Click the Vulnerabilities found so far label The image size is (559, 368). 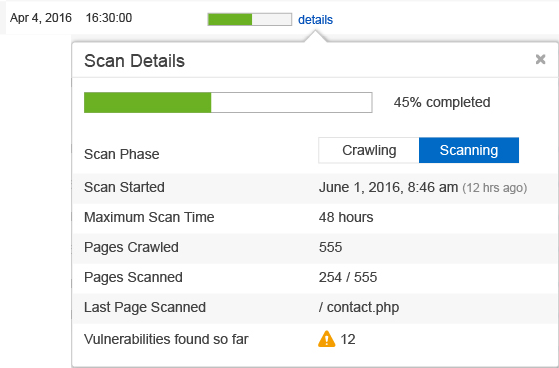166,339
